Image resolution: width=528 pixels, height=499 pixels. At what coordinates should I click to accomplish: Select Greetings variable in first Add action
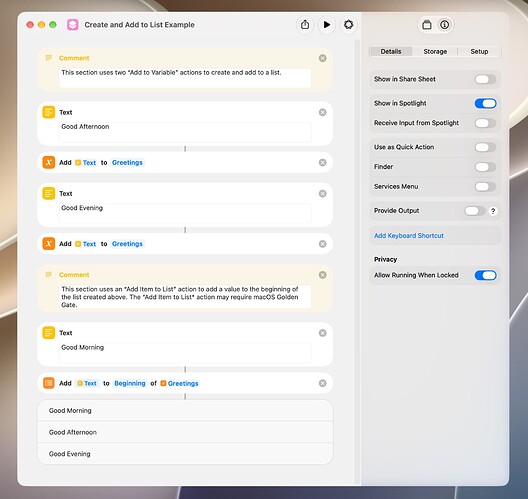[127, 163]
